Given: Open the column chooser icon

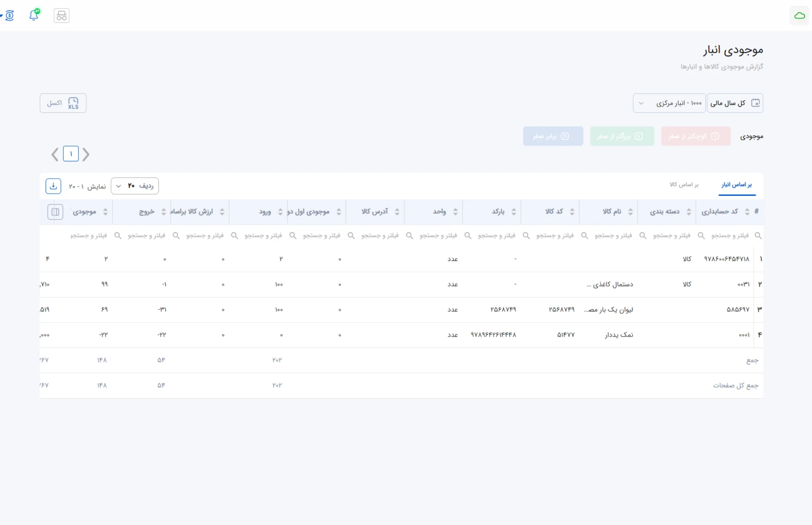Looking at the screenshot, I should point(55,212).
